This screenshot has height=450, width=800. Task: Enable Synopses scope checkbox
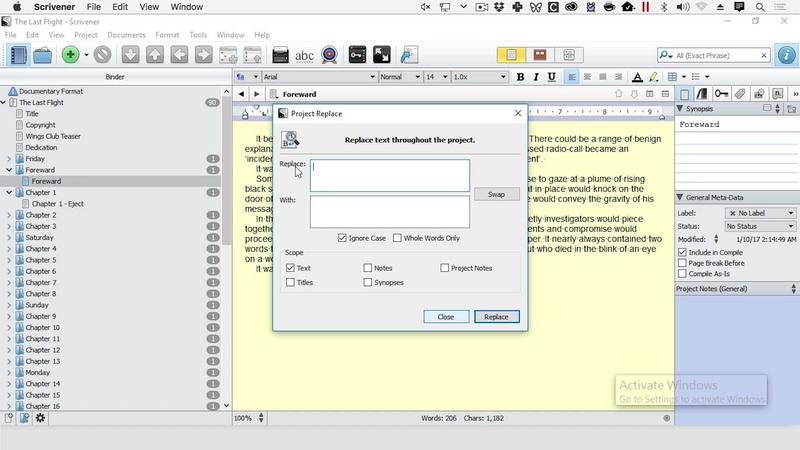tap(368, 282)
